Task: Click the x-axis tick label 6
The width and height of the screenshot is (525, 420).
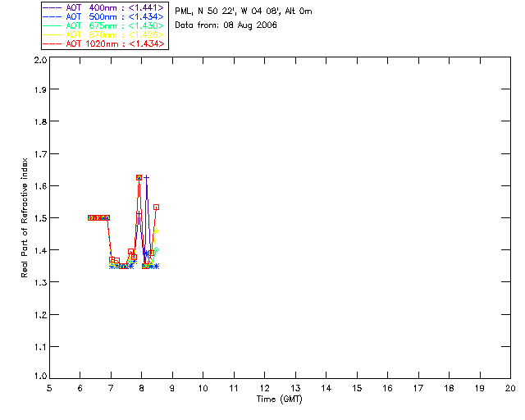Action: [x=80, y=388]
